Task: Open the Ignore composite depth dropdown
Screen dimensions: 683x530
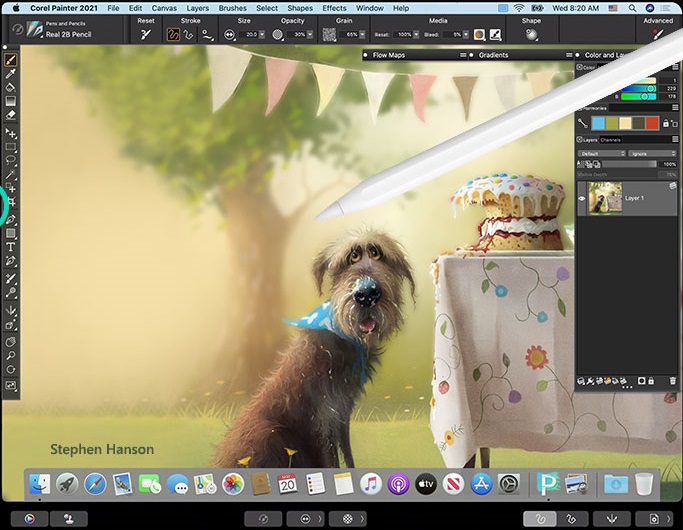Action: pos(653,153)
